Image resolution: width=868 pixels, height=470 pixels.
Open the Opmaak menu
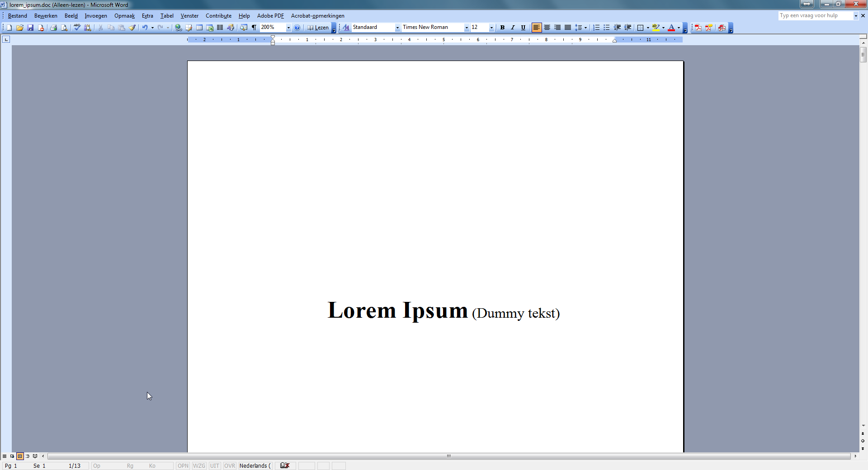124,16
